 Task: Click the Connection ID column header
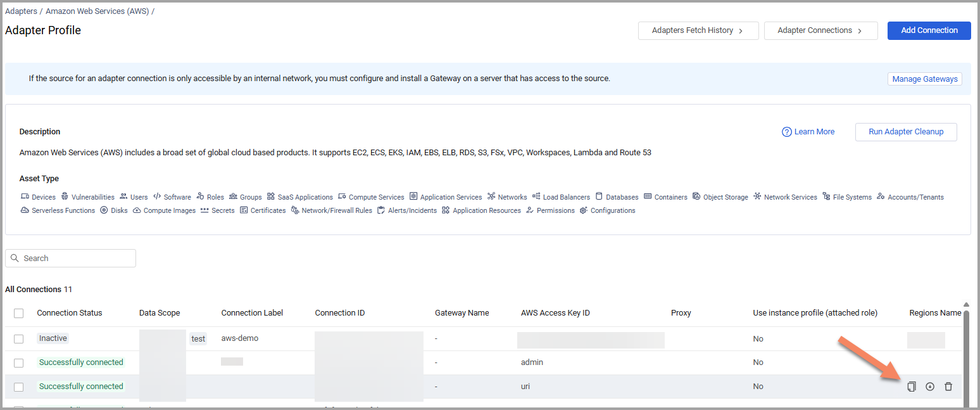340,313
